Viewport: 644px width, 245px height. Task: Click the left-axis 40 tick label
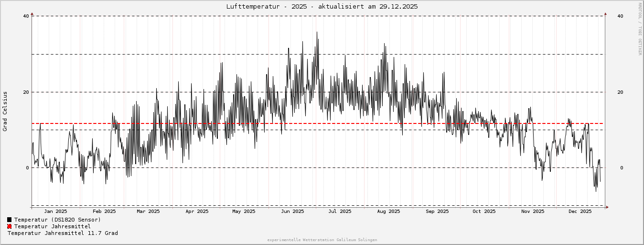(26, 16)
